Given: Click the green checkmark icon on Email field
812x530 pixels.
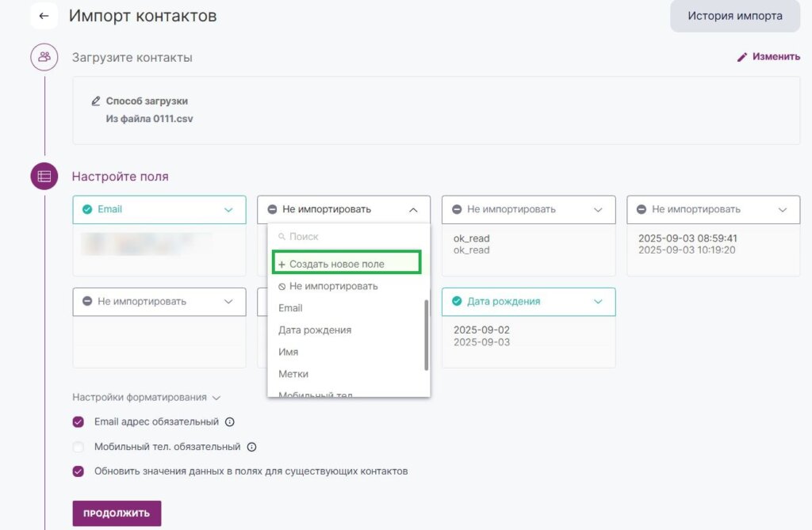Looking at the screenshot, I should coord(87,210).
